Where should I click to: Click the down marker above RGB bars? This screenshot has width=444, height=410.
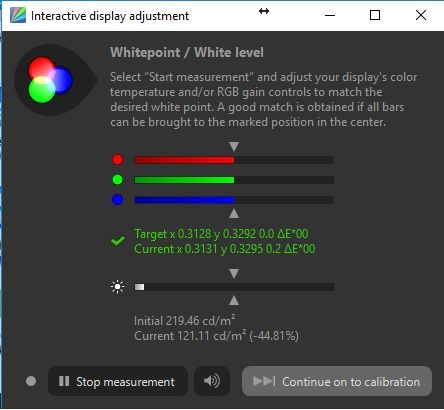click(x=234, y=147)
